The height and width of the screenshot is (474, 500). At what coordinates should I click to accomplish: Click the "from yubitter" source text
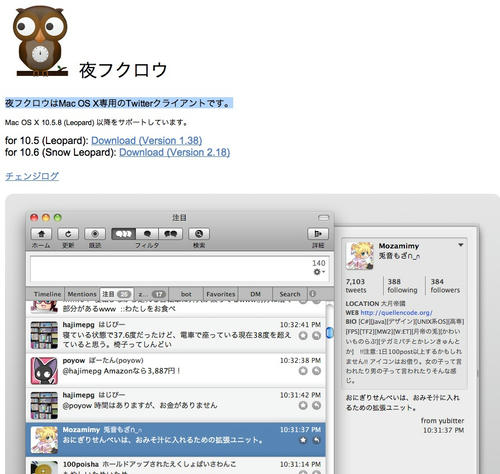tap(442, 421)
